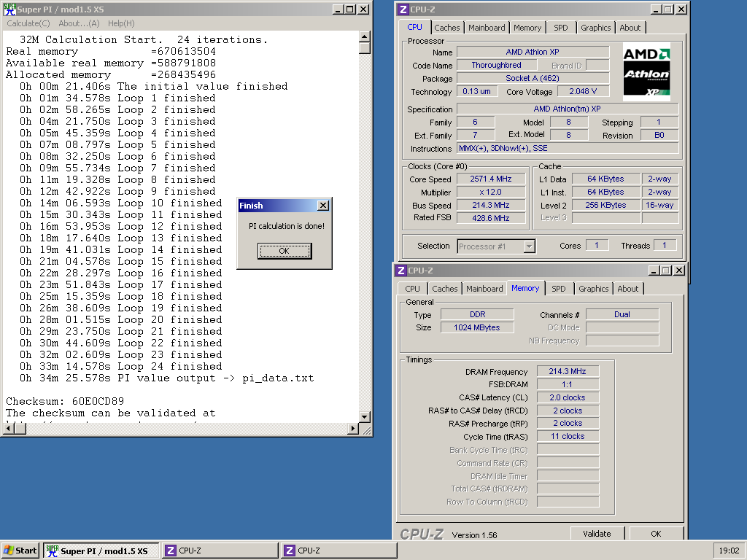Click the Code Name value 'Thoroughbred'
This screenshot has height=560, width=747.
(496, 65)
